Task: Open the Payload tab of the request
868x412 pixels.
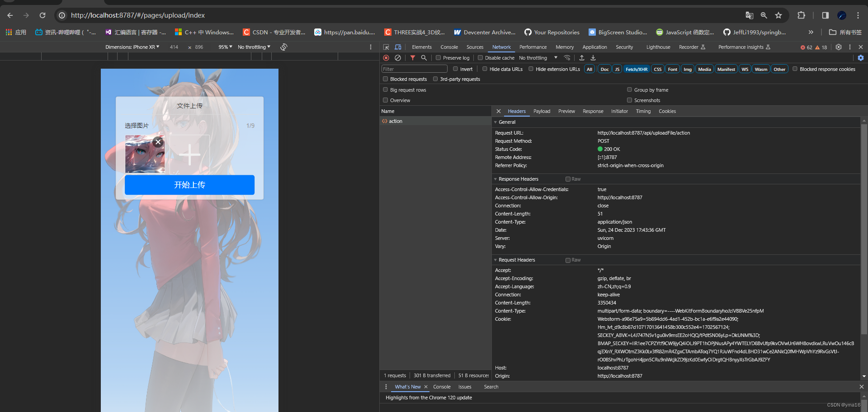Action: click(x=542, y=111)
